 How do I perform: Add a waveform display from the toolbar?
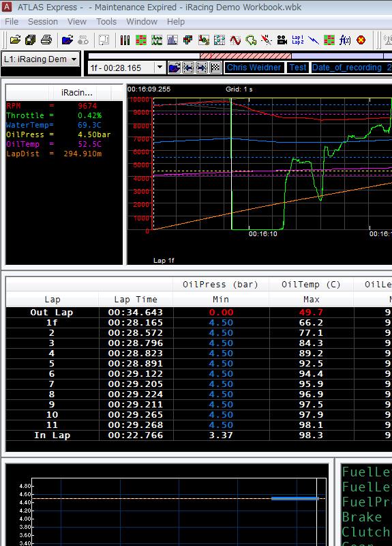coord(157,40)
